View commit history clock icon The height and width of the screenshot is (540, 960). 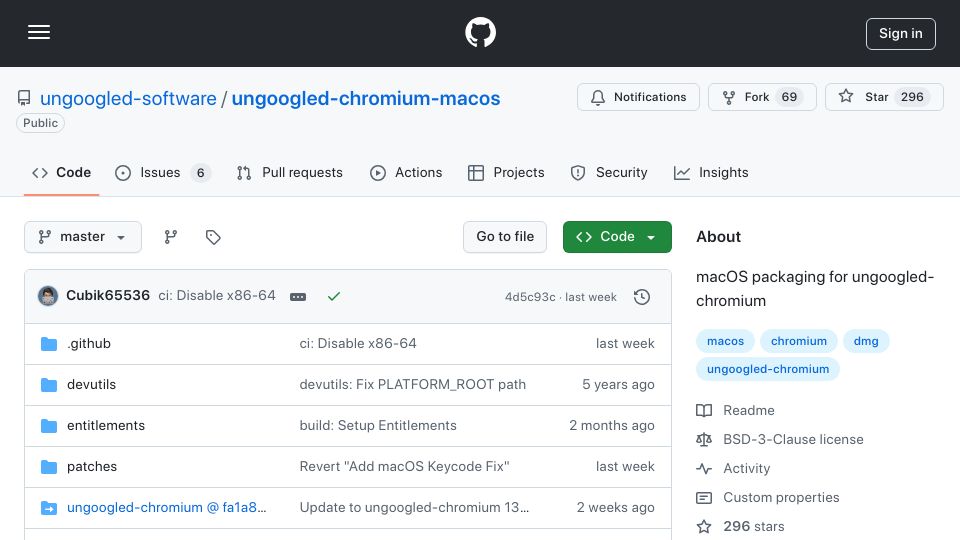point(642,297)
